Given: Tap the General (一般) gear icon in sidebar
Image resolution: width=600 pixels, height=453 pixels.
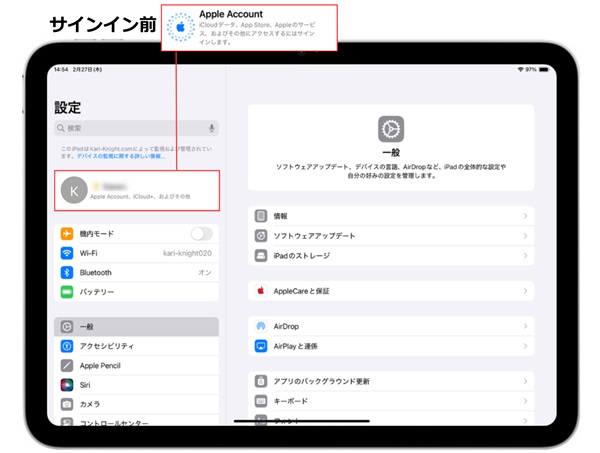Looking at the screenshot, I should point(67,327).
